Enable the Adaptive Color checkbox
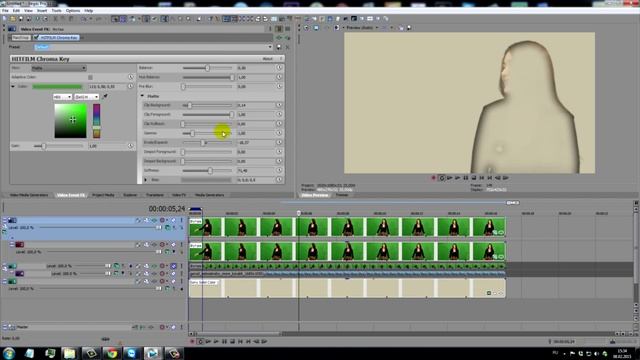The height and width of the screenshot is (360, 640). coord(90,77)
